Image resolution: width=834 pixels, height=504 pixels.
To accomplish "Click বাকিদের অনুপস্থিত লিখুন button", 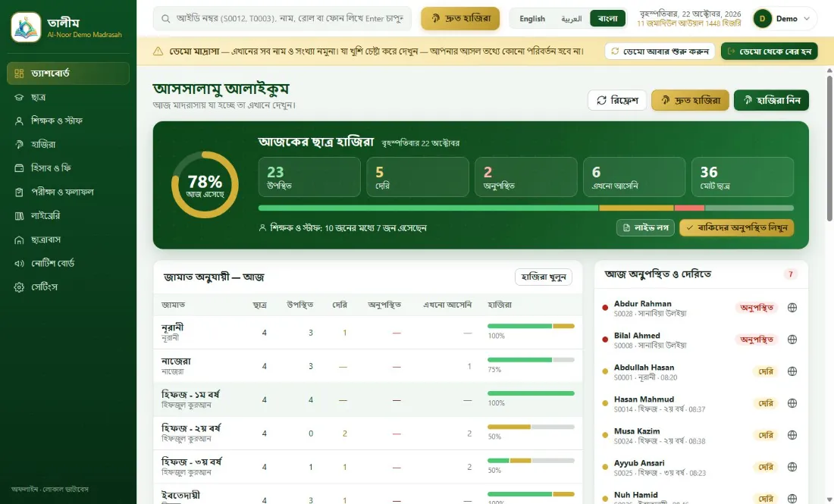I will 737,227.
